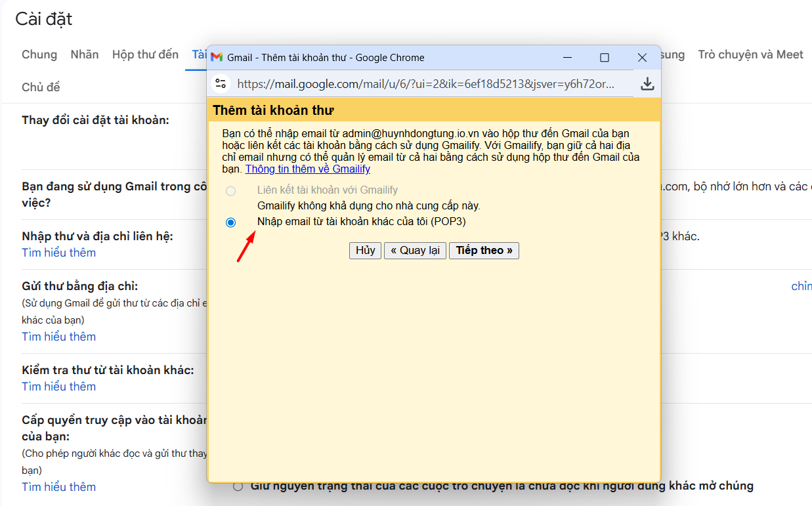The image size is (812, 506).
Task: Switch to the Nhãn settings tab
Action: (85, 54)
